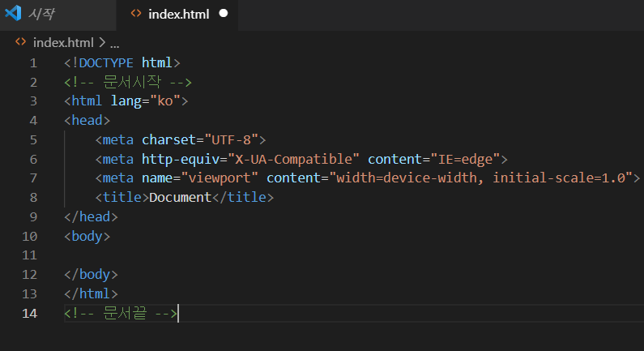Open index.html in the breadcrumb path

click(63, 42)
